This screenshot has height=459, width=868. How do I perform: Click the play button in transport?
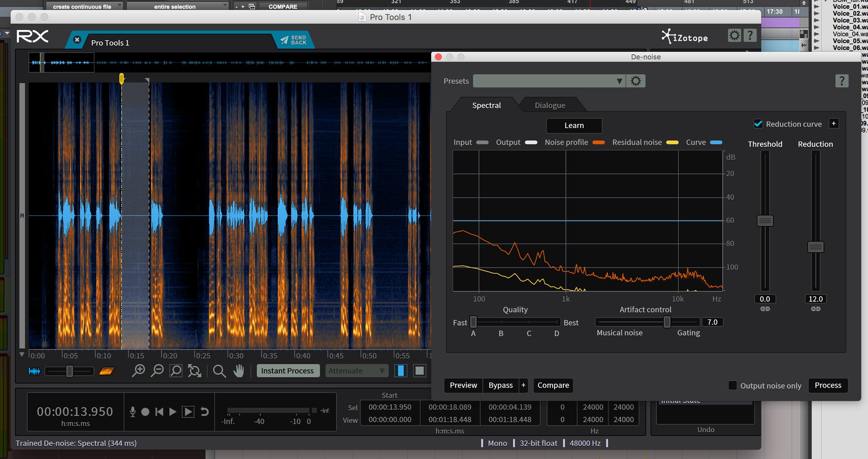click(x=172, y=412)
